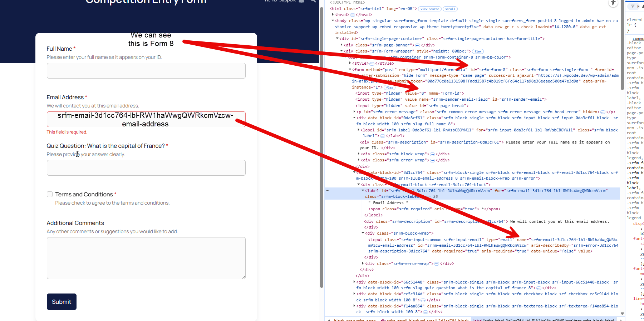Click input srfm-input-email element line

coord(493,245)
